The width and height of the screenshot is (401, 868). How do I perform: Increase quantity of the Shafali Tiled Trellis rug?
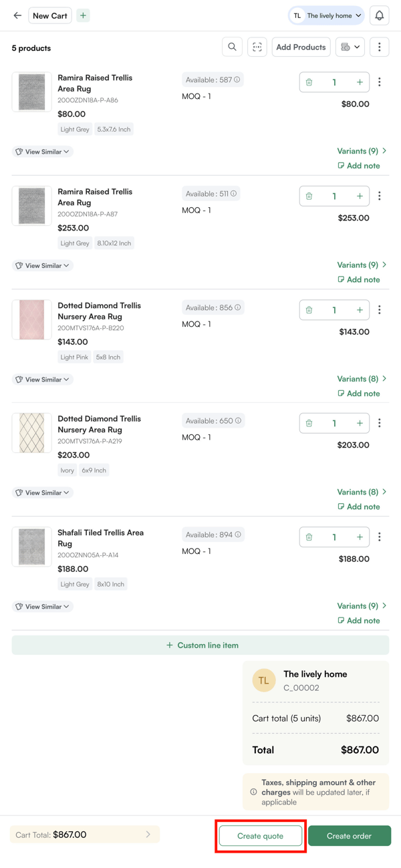(360, 537)
